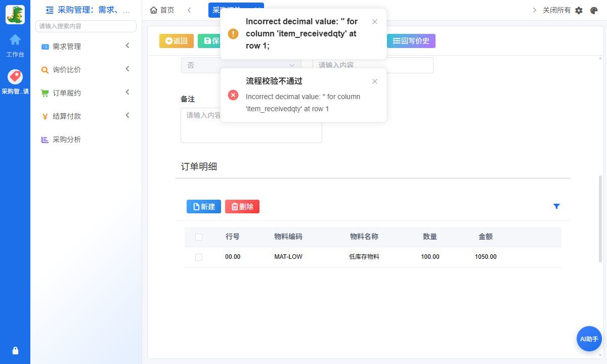Go to the 首页 tab
Screen dimensions: 607x364
162,10
